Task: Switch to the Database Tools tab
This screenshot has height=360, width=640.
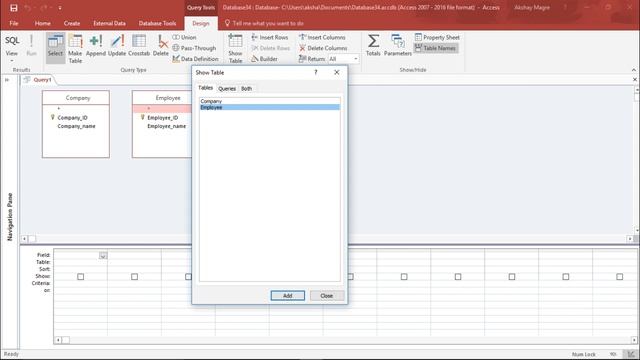Action: pos(157,23)
